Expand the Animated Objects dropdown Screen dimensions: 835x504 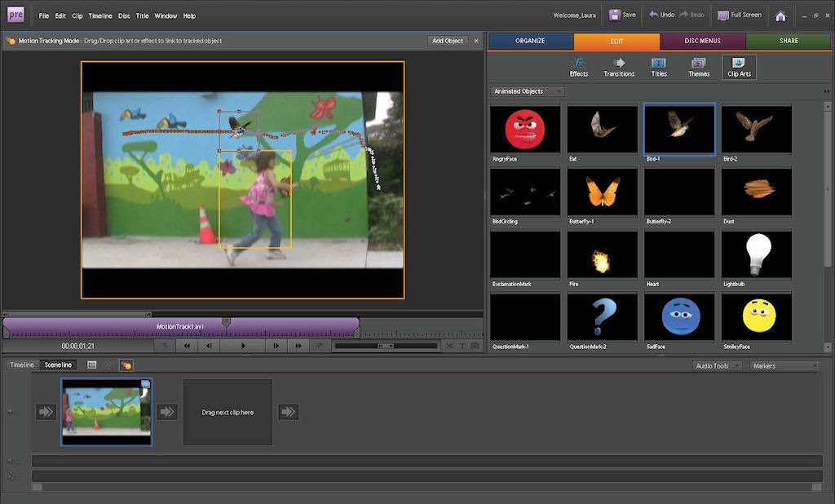tap(527, 91)
